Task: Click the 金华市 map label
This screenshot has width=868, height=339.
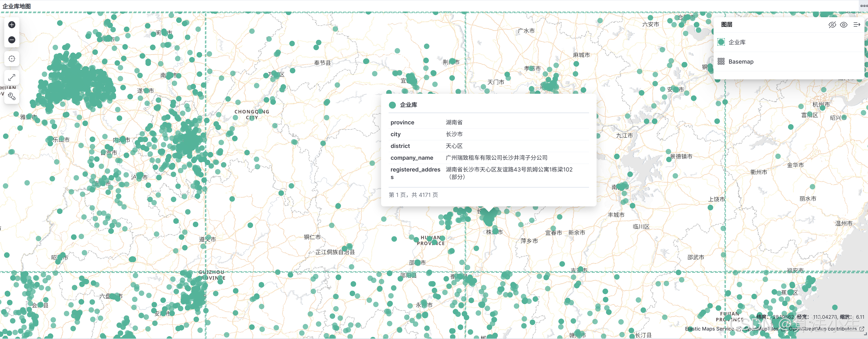Action: (795, 165)
